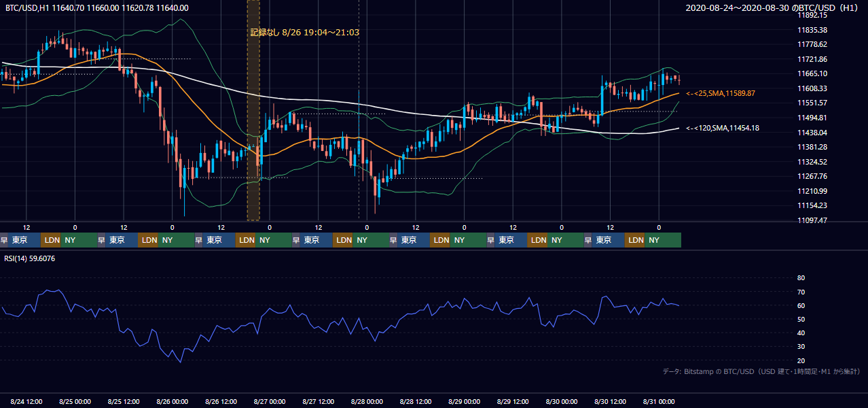
Task: Click the 8/27 00:00 date label
Action: [270, 402]
